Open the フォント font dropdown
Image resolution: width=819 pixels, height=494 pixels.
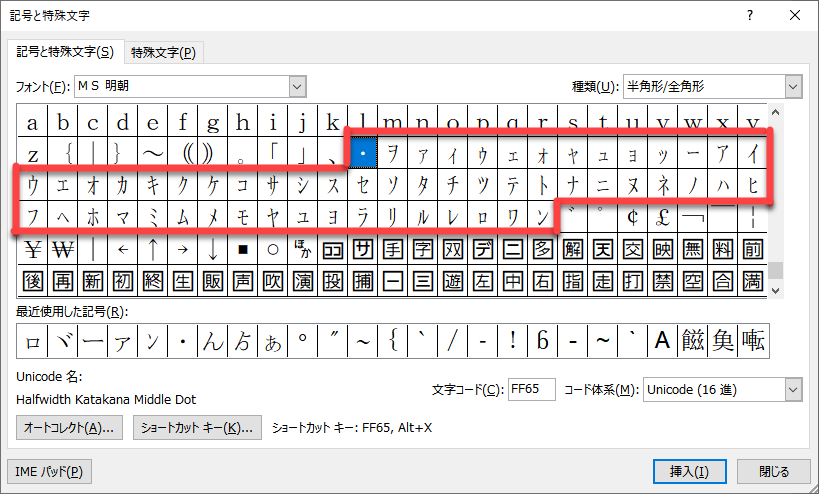pyautogui.click(x=297, y=87)
